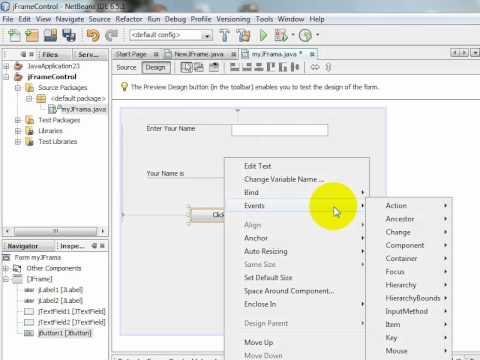The width and height of the screenshot is (480, 360).
Task: Click Align Top in Row icon
Action: [271, 67]
